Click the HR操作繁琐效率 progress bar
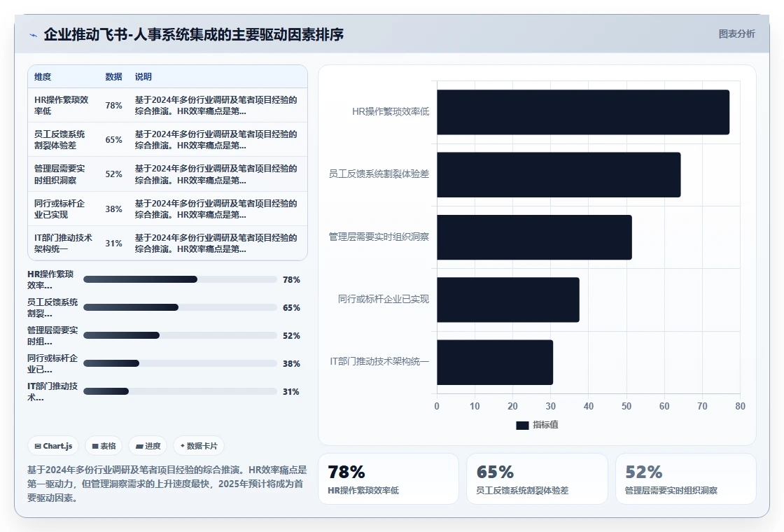Screen dimensions: 784x532 point(180,279)
